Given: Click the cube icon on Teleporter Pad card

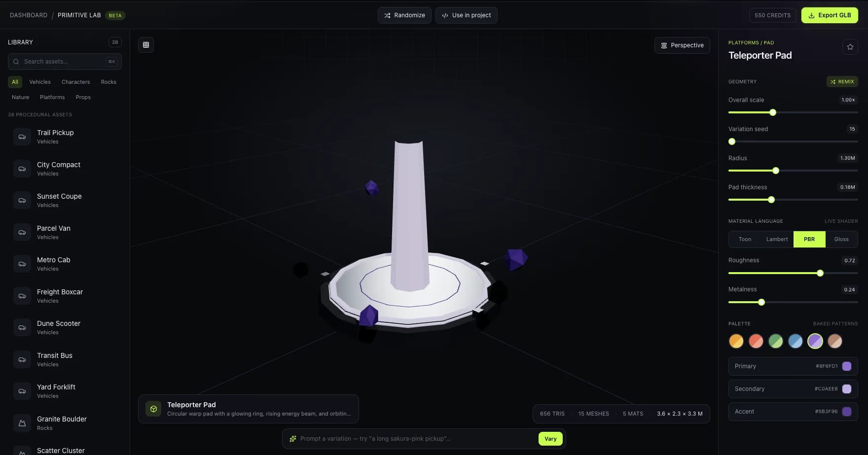Looking at the screenshot, I should (x=153, y=409).
